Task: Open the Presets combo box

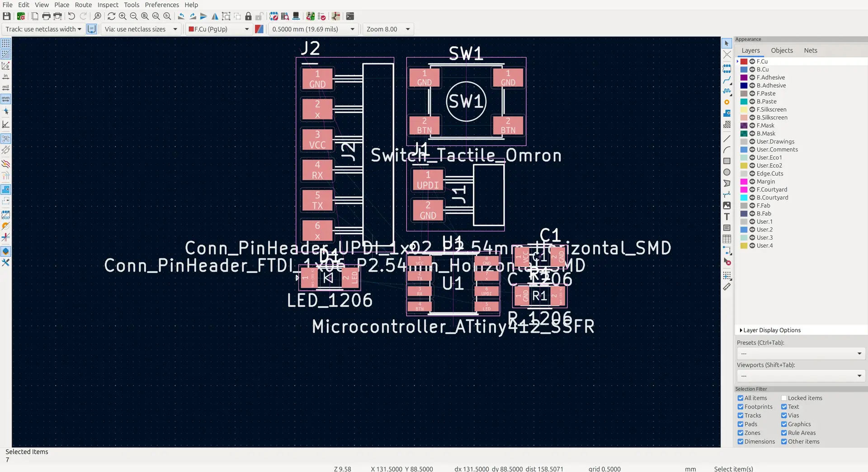Action: click(x=801, y=354)
